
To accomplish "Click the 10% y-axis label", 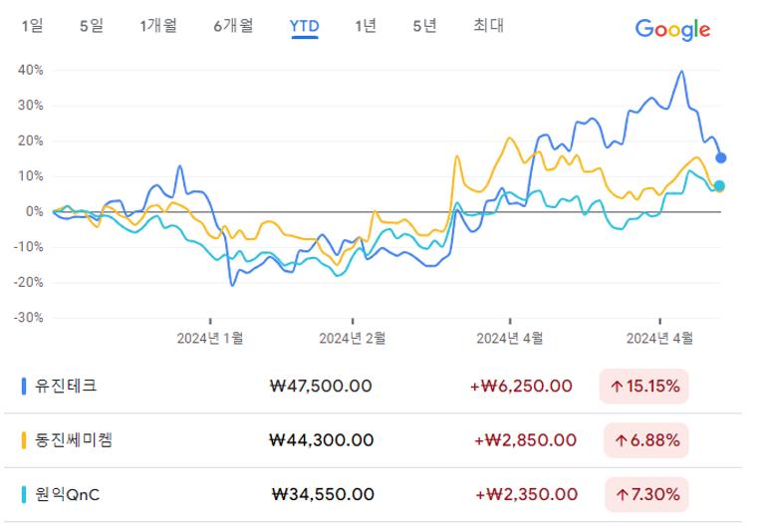I will [x=31, y=176].
